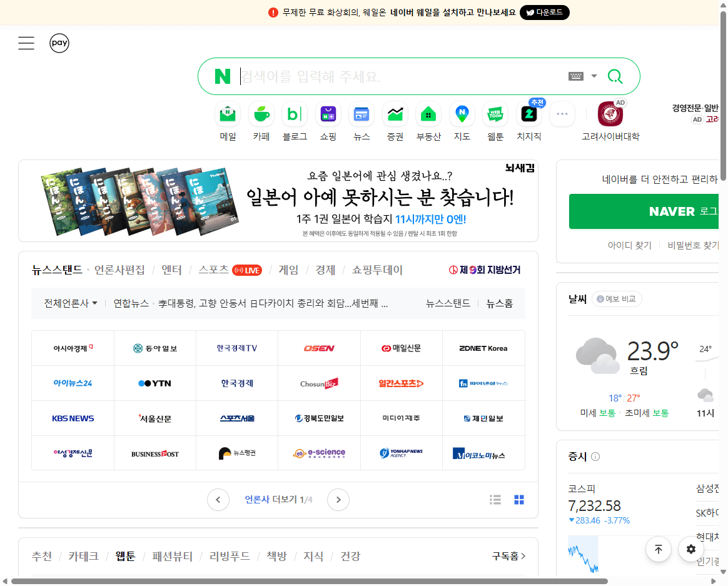The height and width of the screenshot is (586, 728).
Task: Open the 카페 shortcut icon
Action: [x=261, y=114]
